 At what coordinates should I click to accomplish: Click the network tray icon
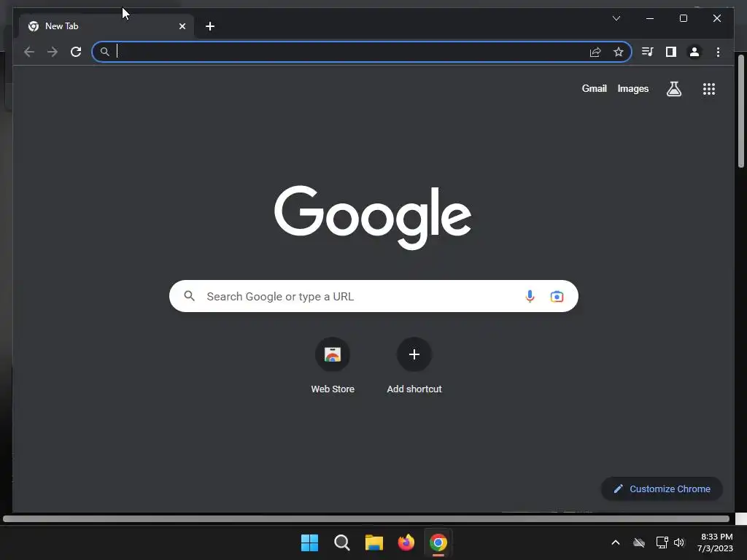(x=662, y=542)
